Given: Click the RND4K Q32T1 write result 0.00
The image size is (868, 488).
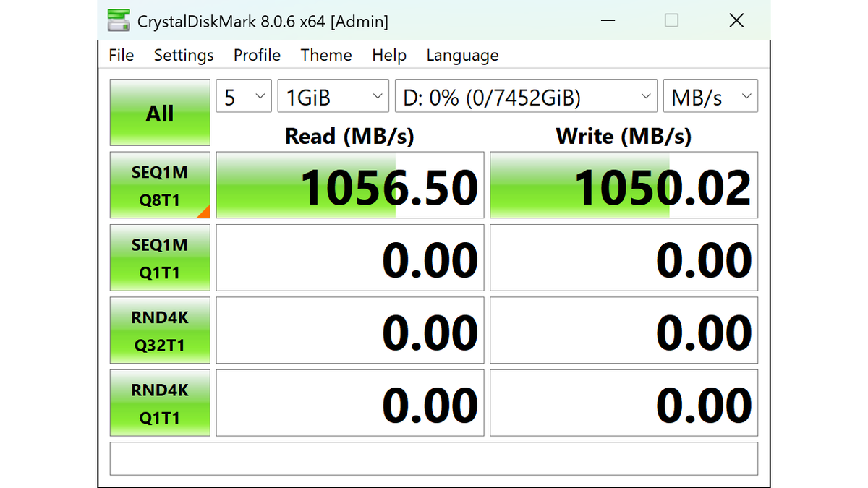Looking at the screenshot, I should pos(624,330).
